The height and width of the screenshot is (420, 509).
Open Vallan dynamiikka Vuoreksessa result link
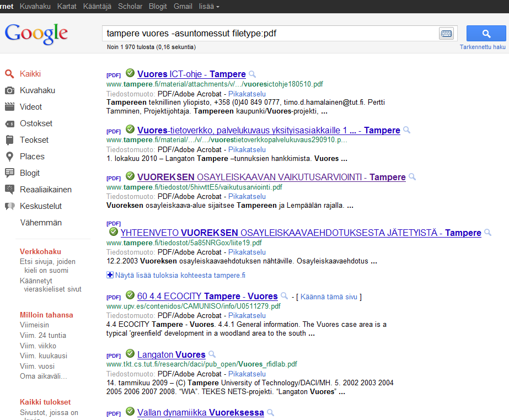[x=201, y=412]
